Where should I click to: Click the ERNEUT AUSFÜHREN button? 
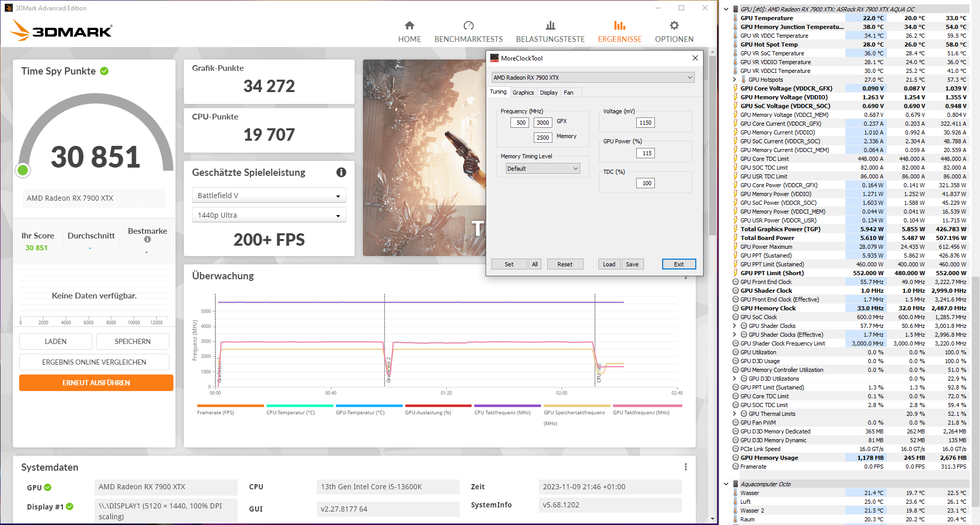pos(96,383)
